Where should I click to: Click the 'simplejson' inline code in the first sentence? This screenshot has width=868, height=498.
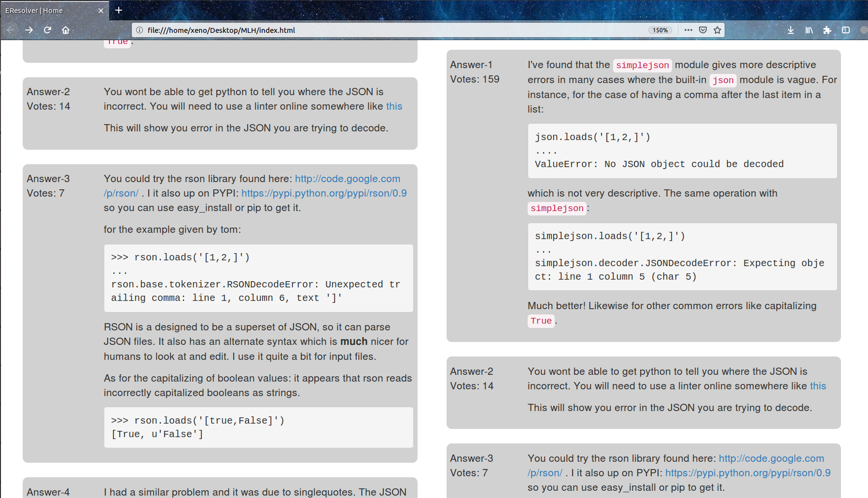pyautogui.click(x=642, y=65)
